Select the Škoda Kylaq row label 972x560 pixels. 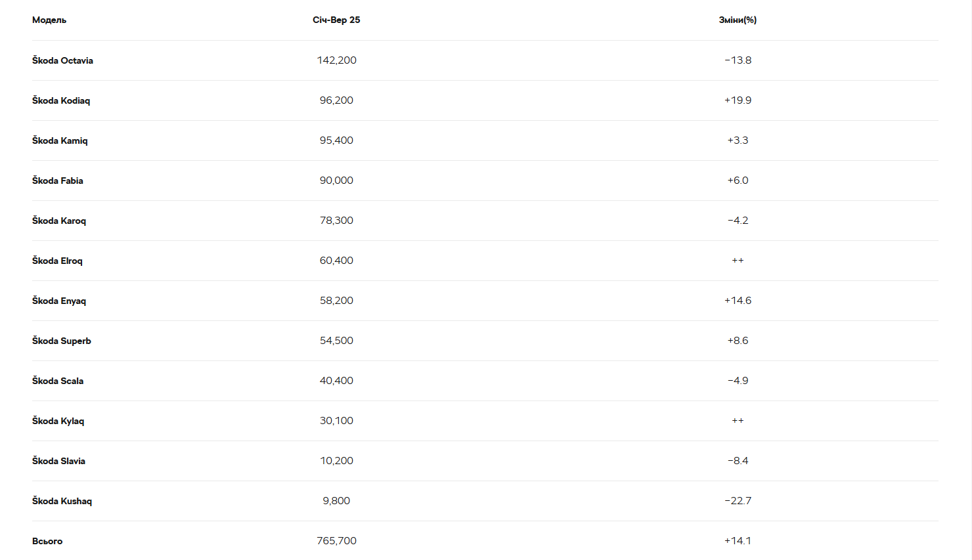58,421
